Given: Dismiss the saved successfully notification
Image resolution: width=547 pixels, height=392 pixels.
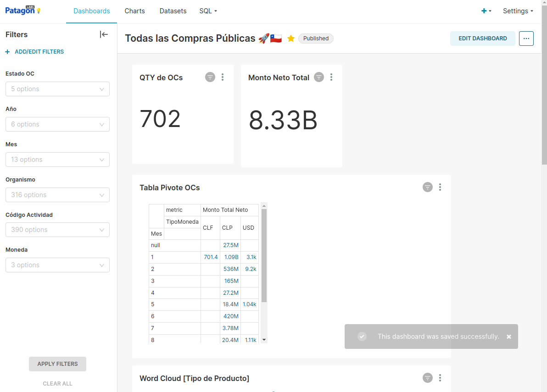Looking at the screenshot, I should coord(509,337).
